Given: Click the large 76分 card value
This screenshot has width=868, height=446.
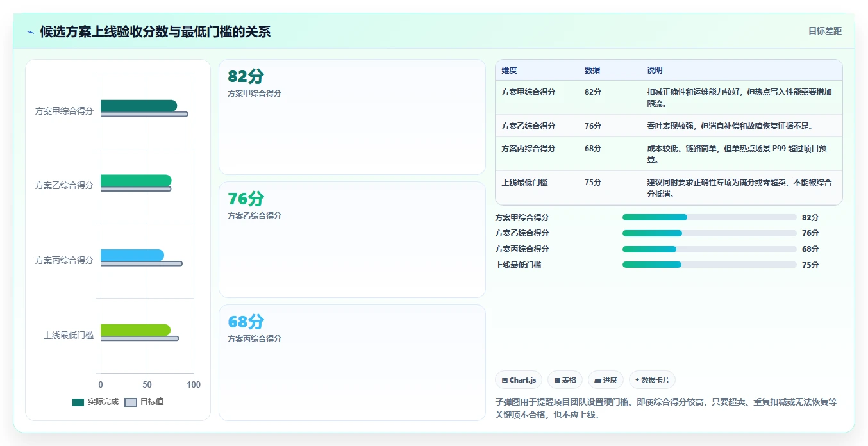Looking at the screenshot, I should pyautogui.click(x=246, y=199).
